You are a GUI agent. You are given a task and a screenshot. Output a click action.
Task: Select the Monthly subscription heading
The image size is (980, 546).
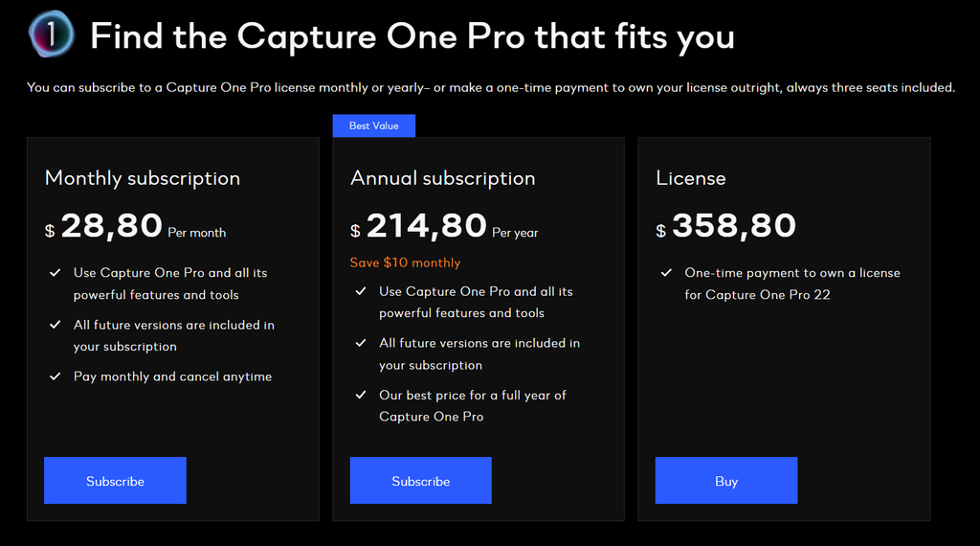[x=143, y=178]
